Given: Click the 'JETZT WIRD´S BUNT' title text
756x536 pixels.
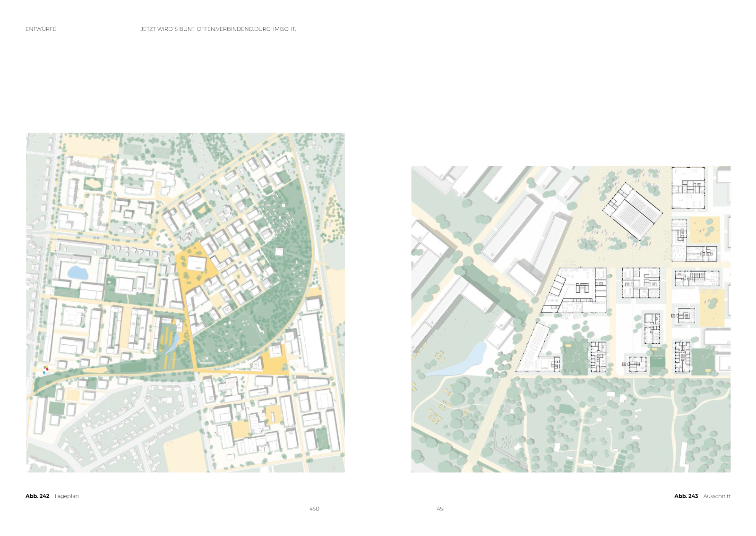Looking at the screenshot, I should 167,29.
